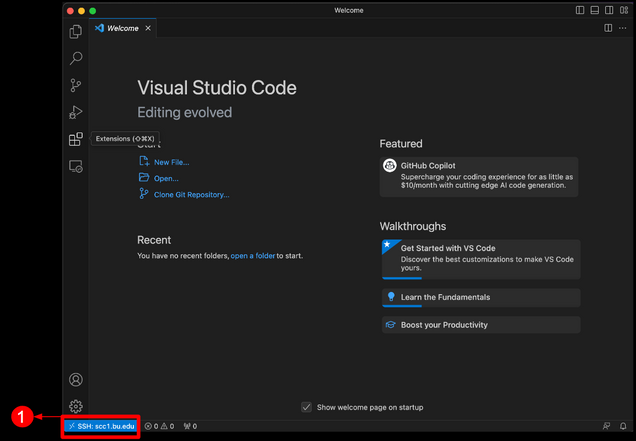636x441 pixels.
Task: Open the Explorer view in activity bar
Action: coord(75,32)
